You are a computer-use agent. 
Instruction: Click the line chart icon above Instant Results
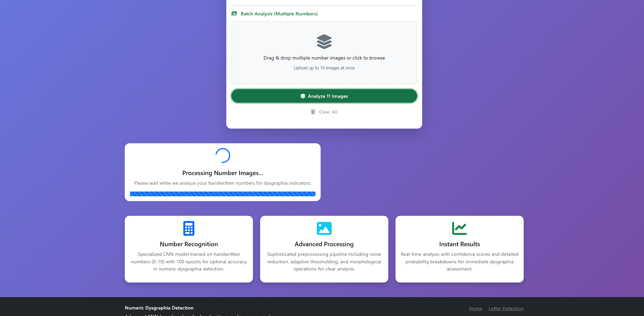pyautogui.click(x=459, y=228)
